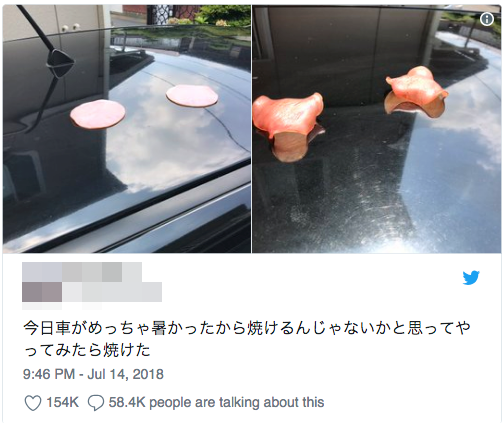Like the tweet with heart icon
The image size is (502, 423).
point(33,403)
